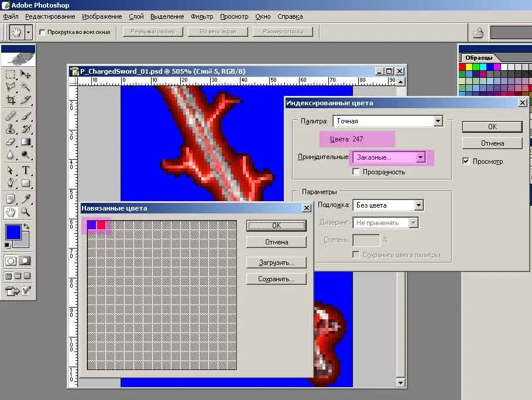
Task: Open the Изображение menu
Action: point(102,17)
